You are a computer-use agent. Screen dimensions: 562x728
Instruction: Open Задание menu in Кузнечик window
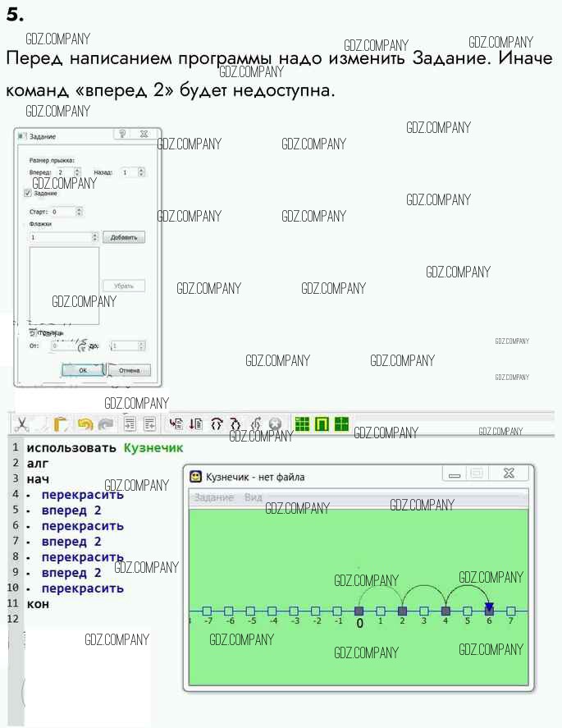213,497
